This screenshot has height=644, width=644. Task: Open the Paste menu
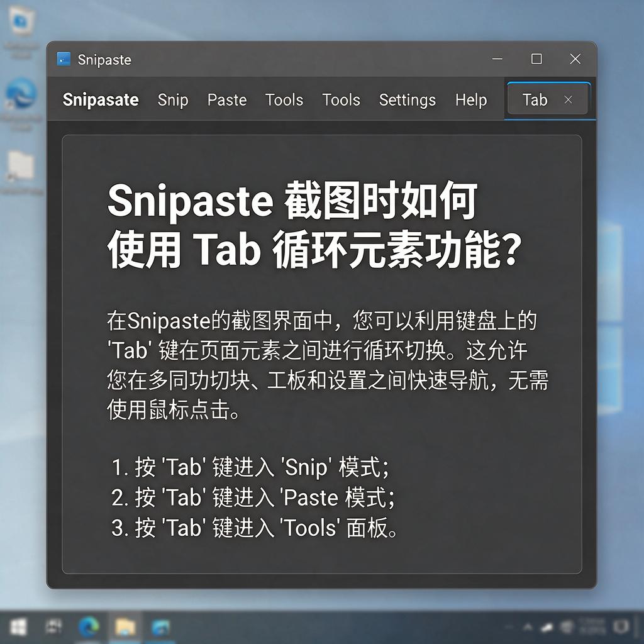[x=226, y=100]
